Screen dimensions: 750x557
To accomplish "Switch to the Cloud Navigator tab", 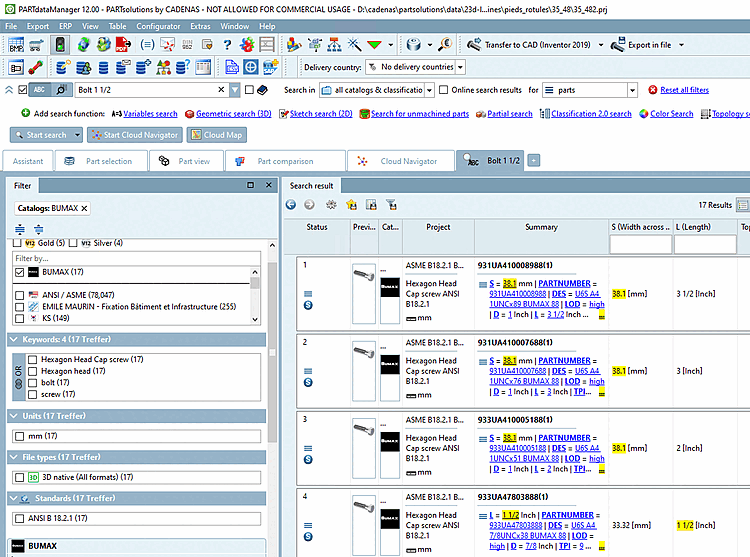I will [x=401, y=161].
